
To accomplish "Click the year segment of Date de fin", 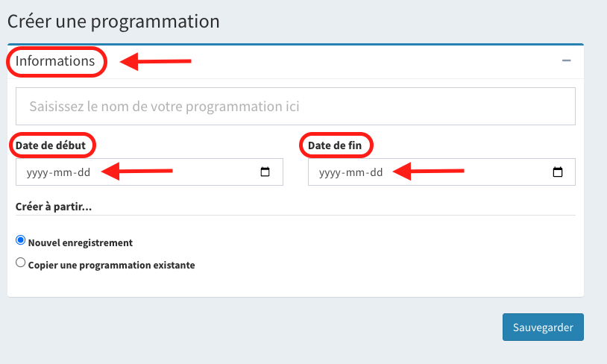I will [330, 172].
